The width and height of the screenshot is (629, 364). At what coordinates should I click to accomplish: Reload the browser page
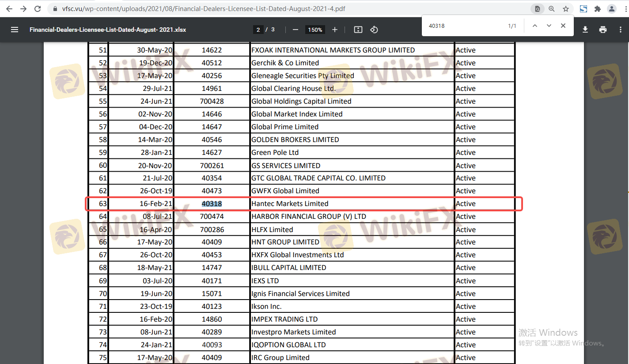[38, 9]
